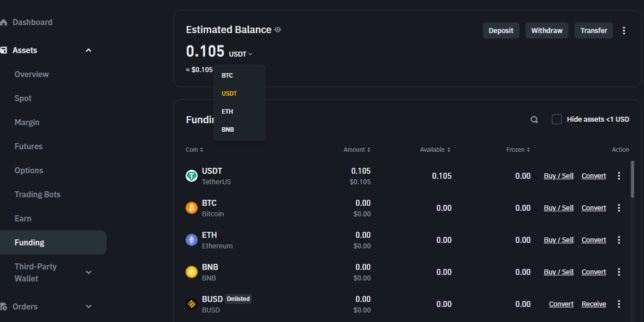Click Buy / Sell for BTC
644x322 pixels.
(559, 208)
